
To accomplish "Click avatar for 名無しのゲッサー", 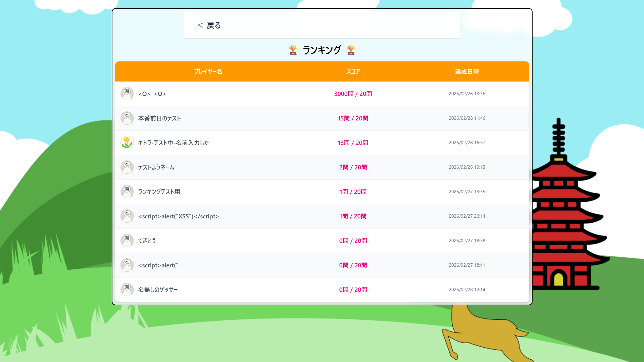I will click(127, 290).
